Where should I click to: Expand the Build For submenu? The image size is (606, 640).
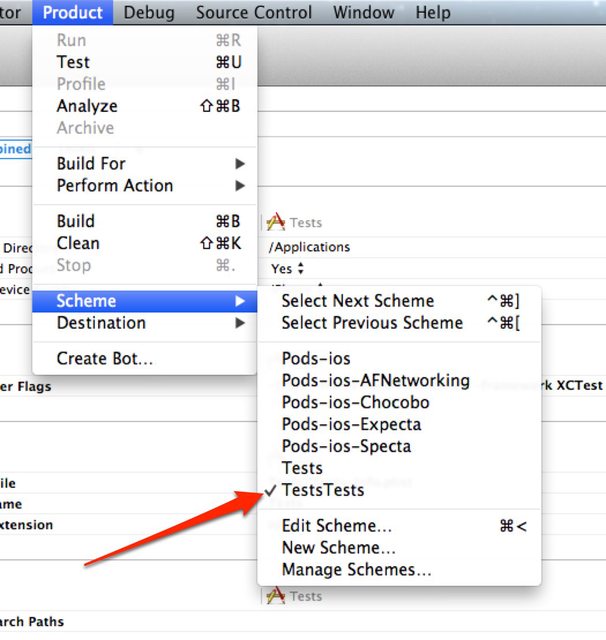145,163
